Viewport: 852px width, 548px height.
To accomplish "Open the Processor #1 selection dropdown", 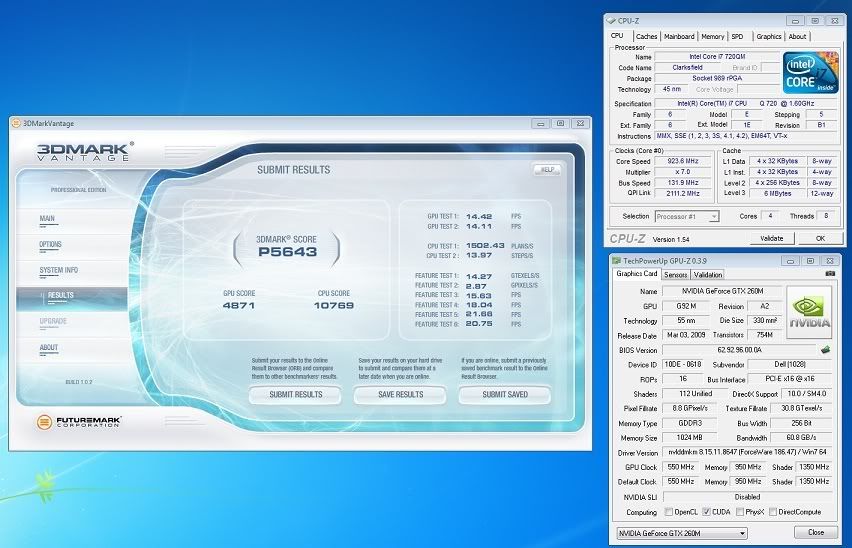I will (687, 216).
